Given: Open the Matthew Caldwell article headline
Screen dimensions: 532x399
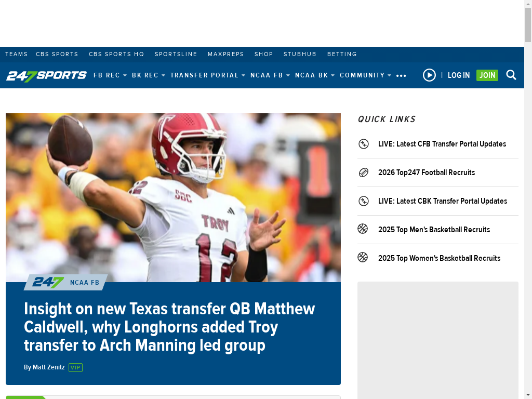Looking at the screenshot, I should (x=169, y=327).
